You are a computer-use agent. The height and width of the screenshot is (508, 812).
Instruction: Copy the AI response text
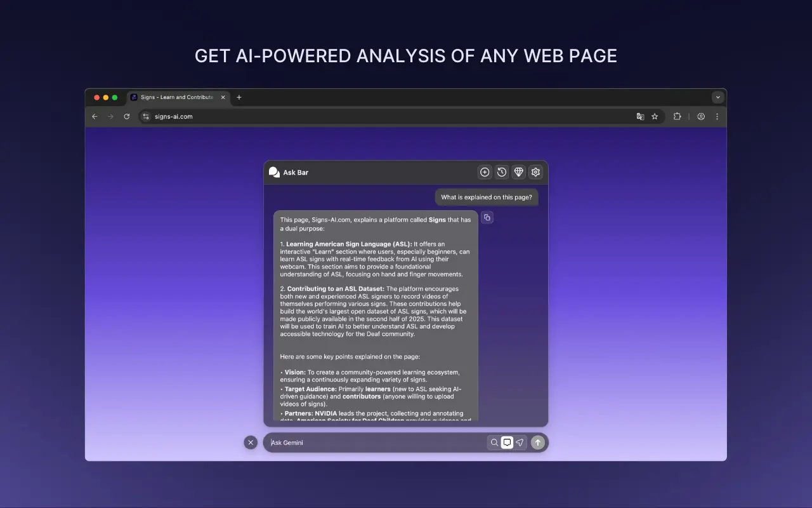(x=487, y=217)
